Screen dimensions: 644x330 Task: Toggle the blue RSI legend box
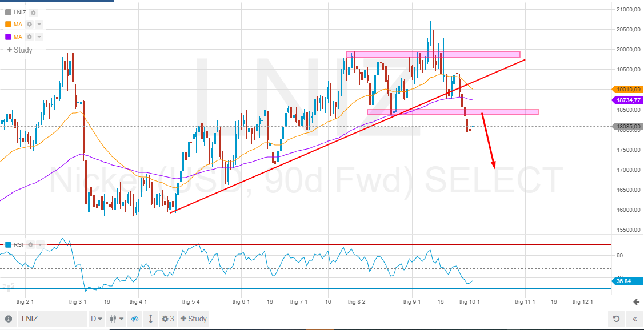8,244
